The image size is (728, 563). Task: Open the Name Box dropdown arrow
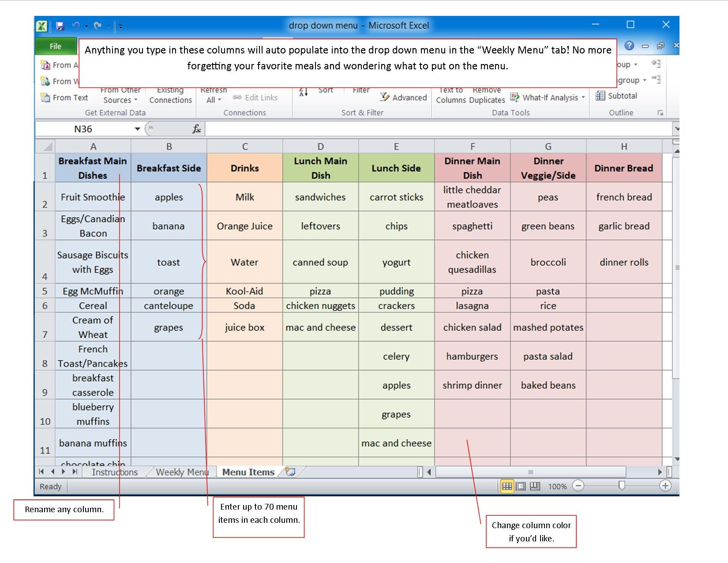[137, 129]
